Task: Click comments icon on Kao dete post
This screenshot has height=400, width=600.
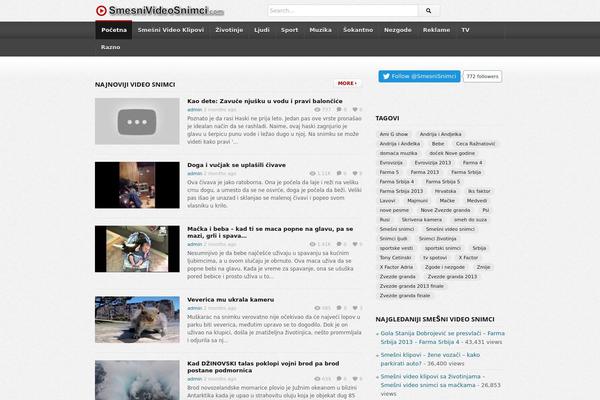Action: point(339,110)
